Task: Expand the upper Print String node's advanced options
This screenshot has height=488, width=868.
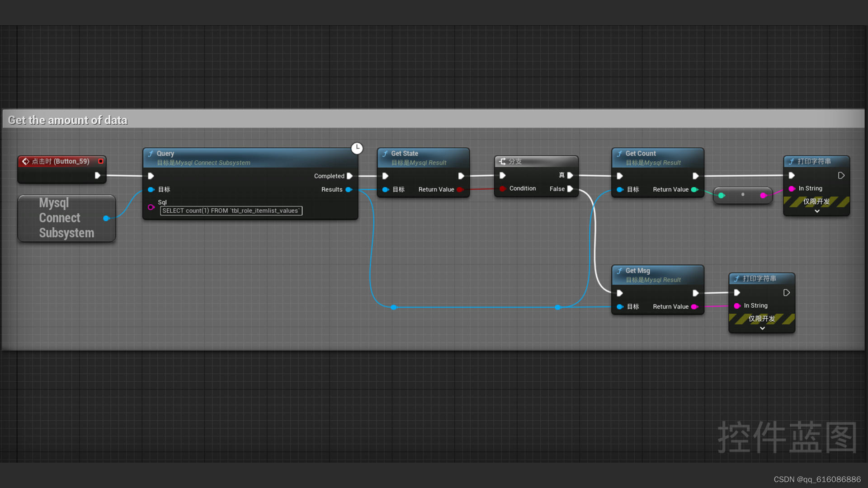Action: click(x=817, y=211)
